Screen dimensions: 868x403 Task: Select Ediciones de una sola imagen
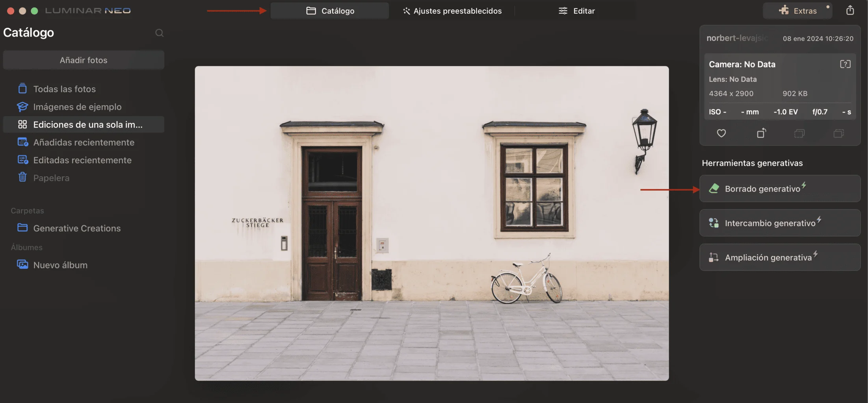click(84, 124)
